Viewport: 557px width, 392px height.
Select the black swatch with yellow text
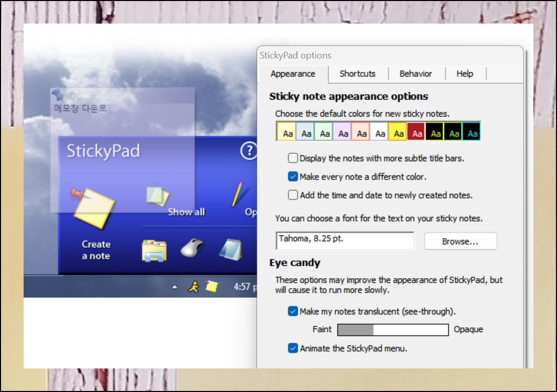434,131
